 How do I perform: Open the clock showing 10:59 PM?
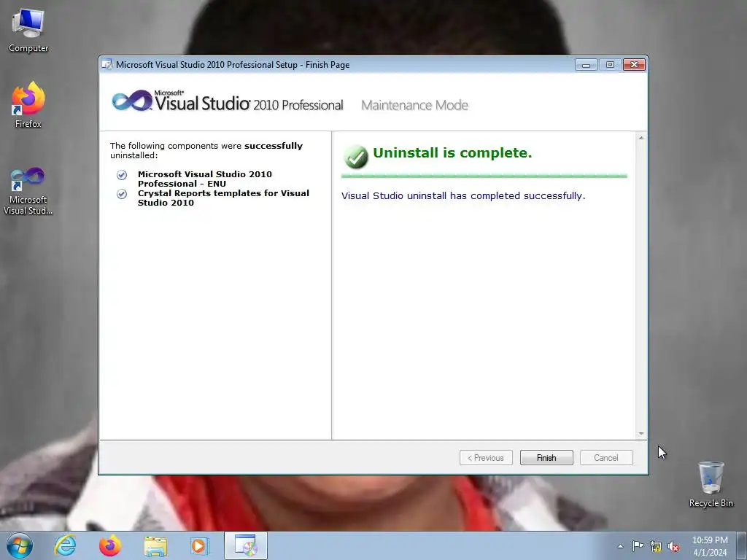pos(710,546)
